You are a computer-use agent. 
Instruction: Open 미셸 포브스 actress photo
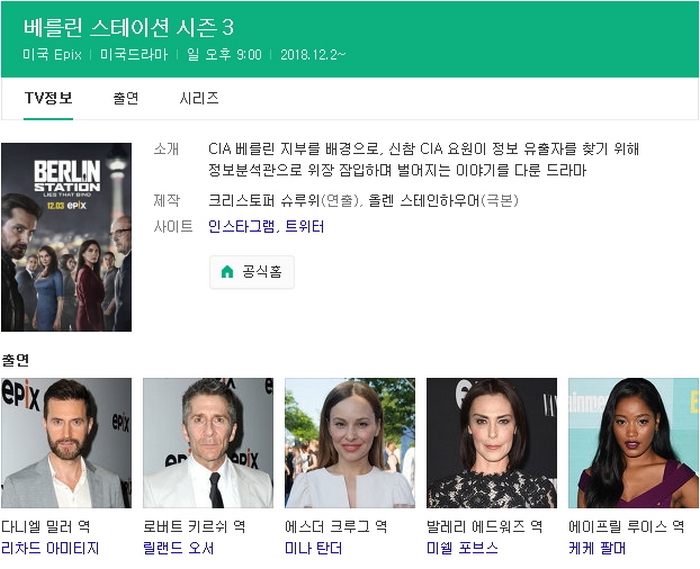492,443
